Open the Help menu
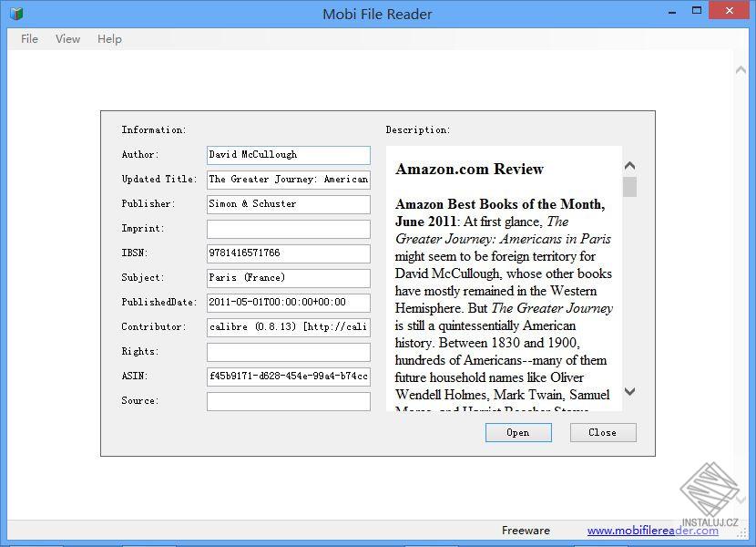The width and height of the screenshot is (756, 547). coord(109,39)
